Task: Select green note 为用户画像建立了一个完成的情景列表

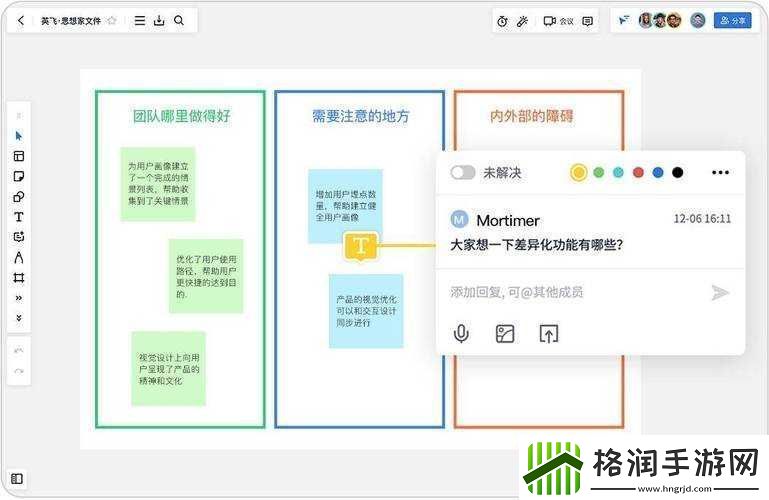Action: pyautogui.click(x=158, y=184)
